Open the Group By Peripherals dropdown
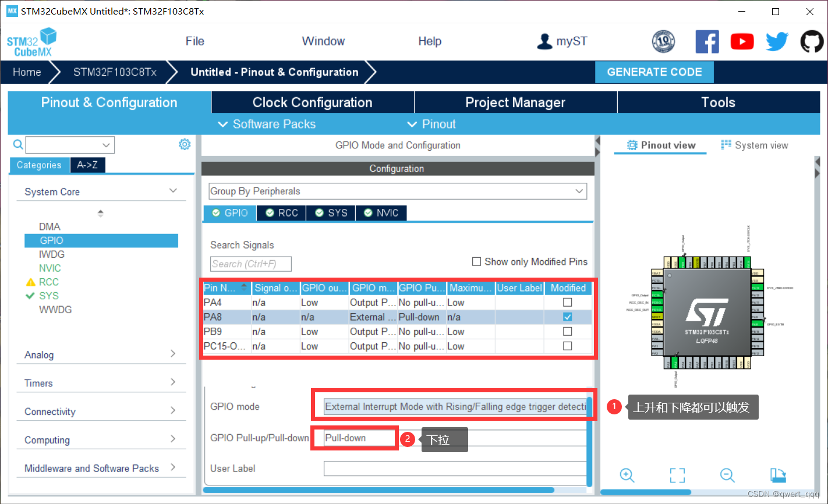Screen dimensions: 828x504 click(398, 191)
